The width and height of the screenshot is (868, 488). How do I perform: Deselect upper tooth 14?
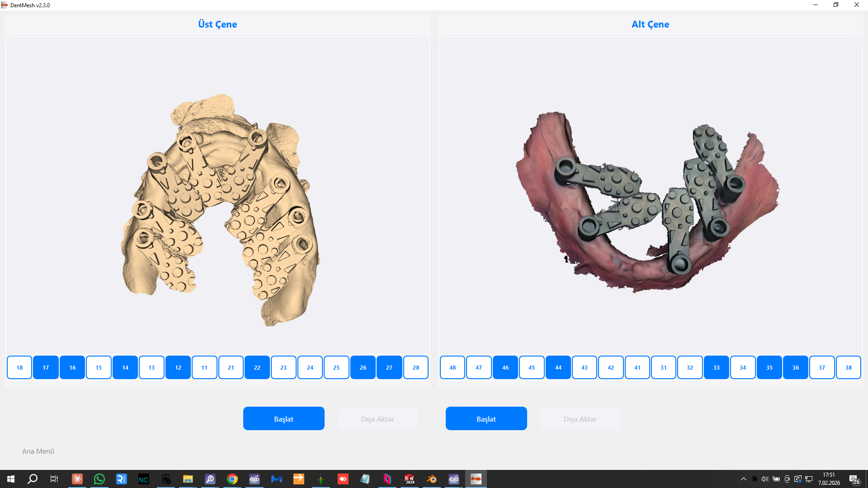[125, 367]
